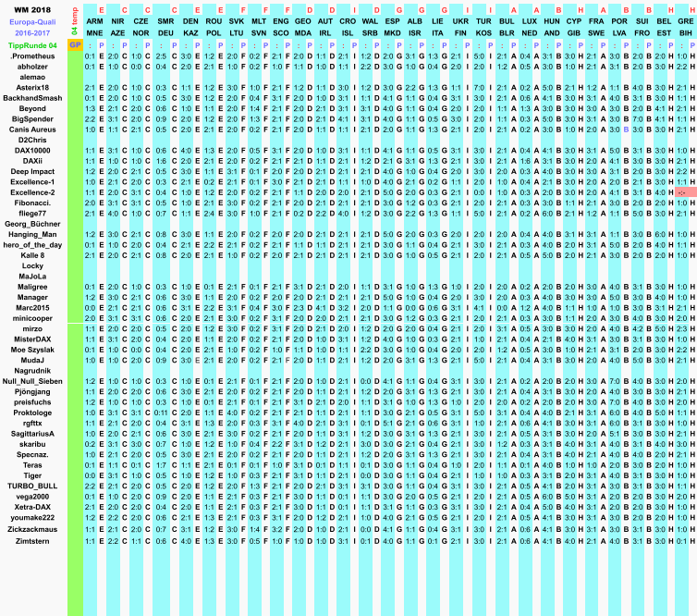
Task: Select the abholzer row label
Action: click(x=33, y=67)
